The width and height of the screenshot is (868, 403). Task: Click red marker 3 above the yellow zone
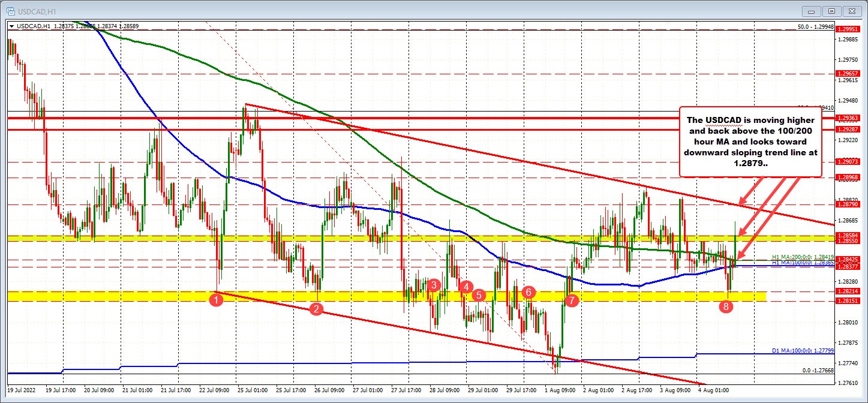tap(434, 286)
